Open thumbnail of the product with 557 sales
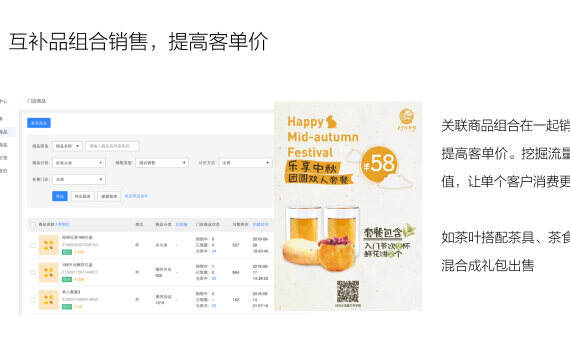The height and width of the screenshot is (360, 570). coord(48,245)
